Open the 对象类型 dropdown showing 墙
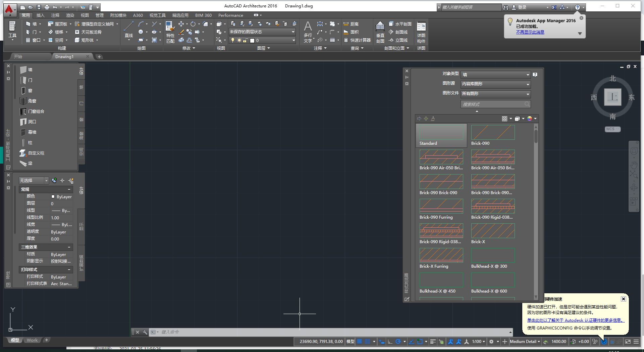 pos(496,75)
